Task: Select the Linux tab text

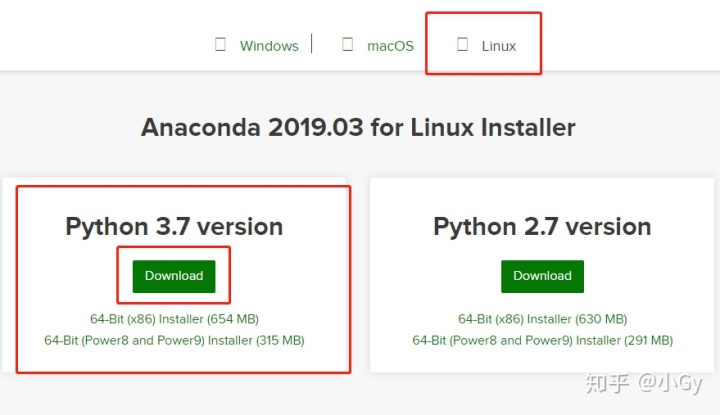Action: coord(499,46)
